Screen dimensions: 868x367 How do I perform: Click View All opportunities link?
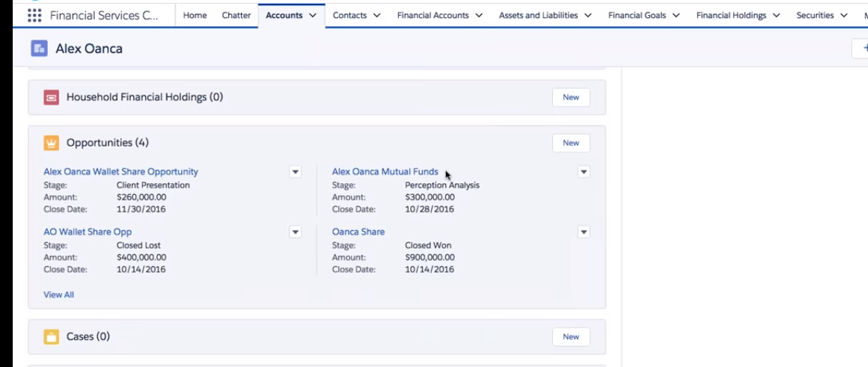[58, 294]
